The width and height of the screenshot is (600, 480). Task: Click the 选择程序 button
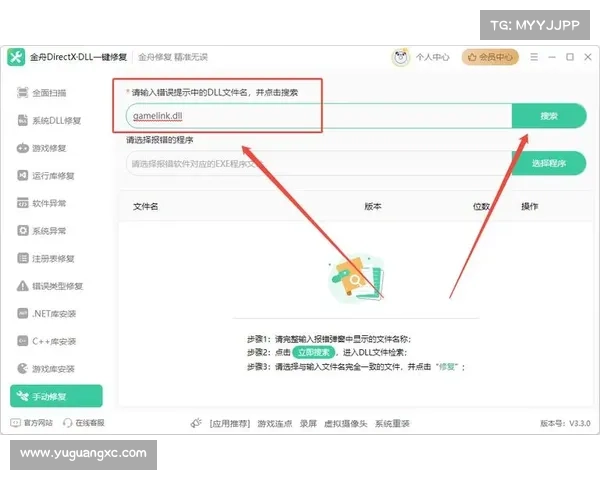click(549, 163)
